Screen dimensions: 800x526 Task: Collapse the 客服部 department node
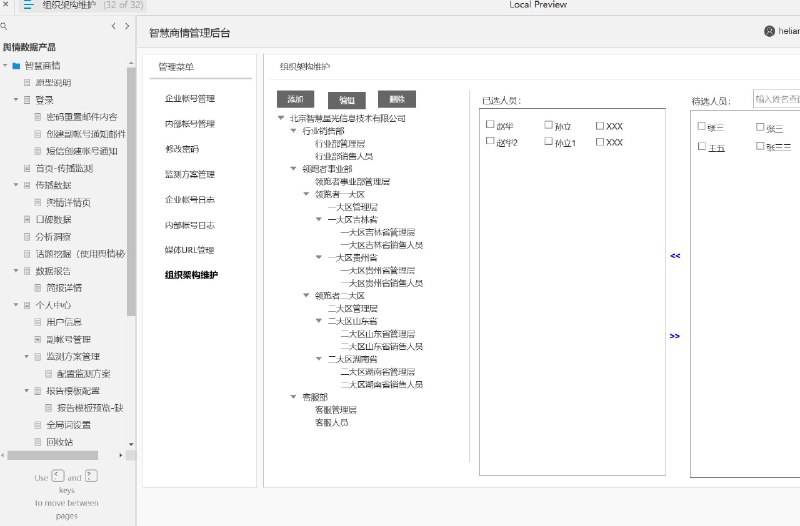pyautogui.click(x=293, y=396)
